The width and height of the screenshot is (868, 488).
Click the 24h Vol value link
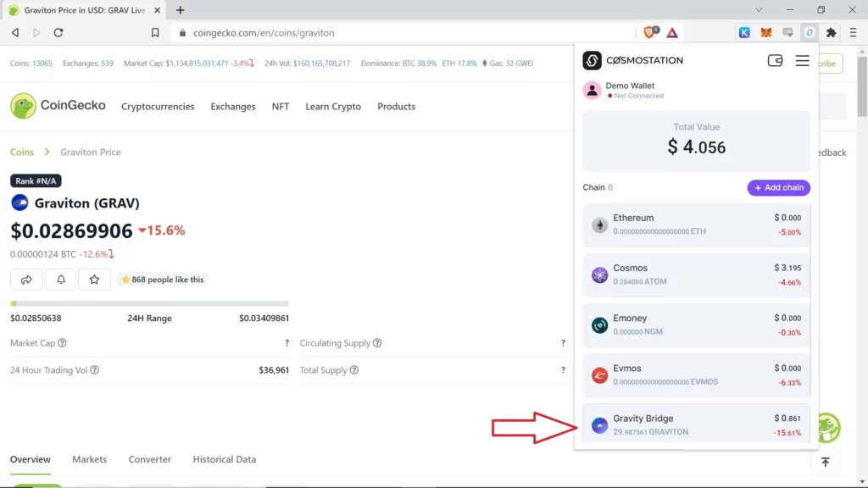point(321,63)
